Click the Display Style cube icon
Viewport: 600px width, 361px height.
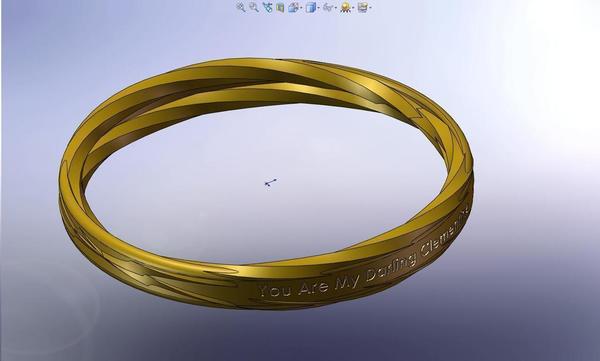point(311,7)
